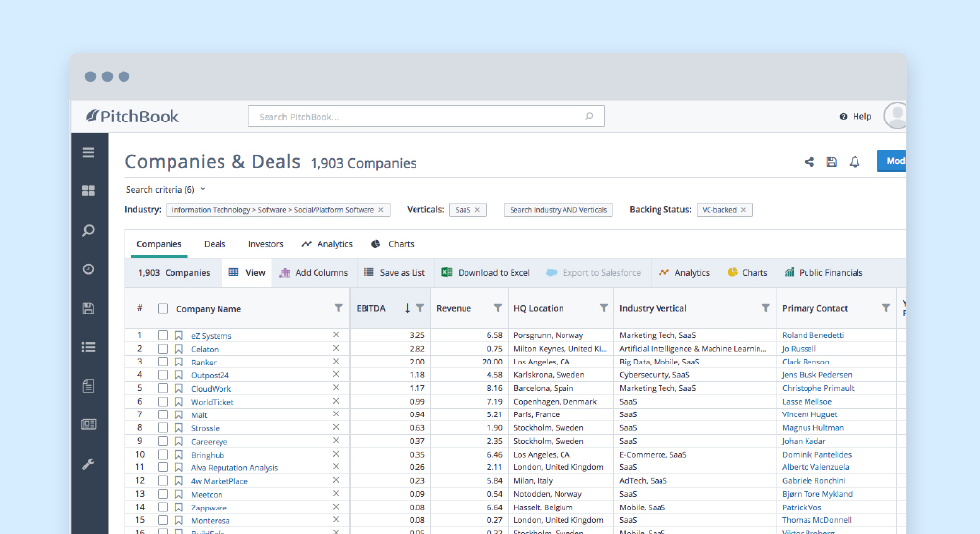This screenshot has height=534, width=980.
Task: Remove the SaaS vertical filter chip
Action: click(477, 210)
